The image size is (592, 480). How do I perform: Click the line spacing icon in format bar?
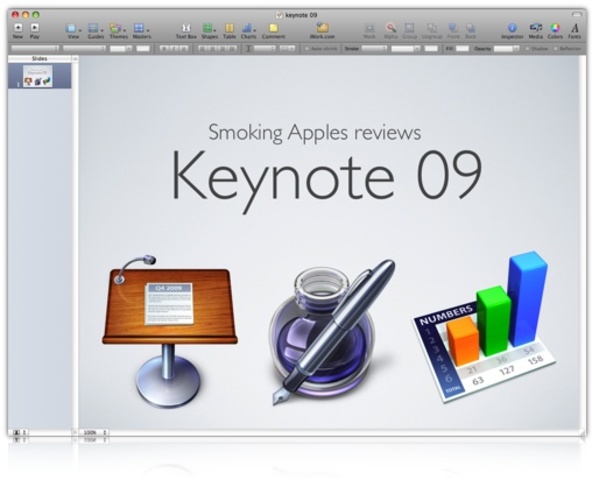[248, 48]
